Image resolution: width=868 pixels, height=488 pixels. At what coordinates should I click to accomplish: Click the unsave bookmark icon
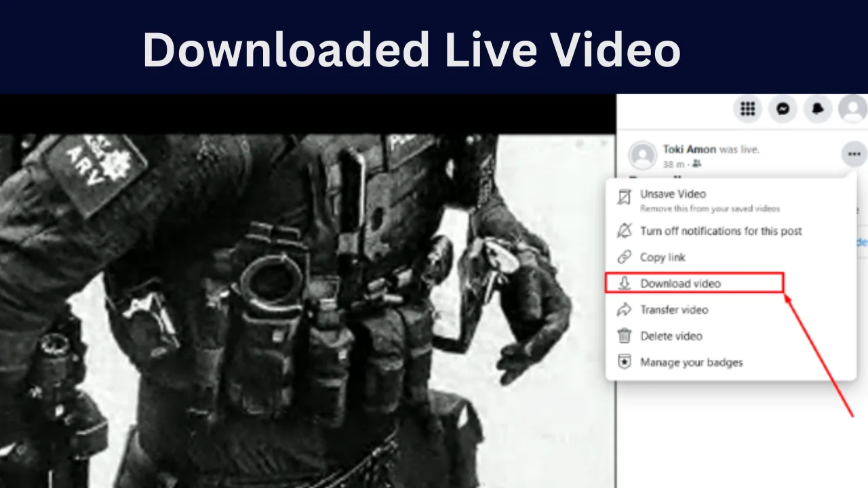(x=624, y=198)
